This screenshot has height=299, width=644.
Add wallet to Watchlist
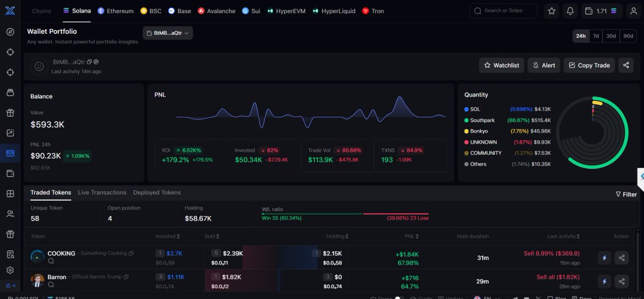502,65
